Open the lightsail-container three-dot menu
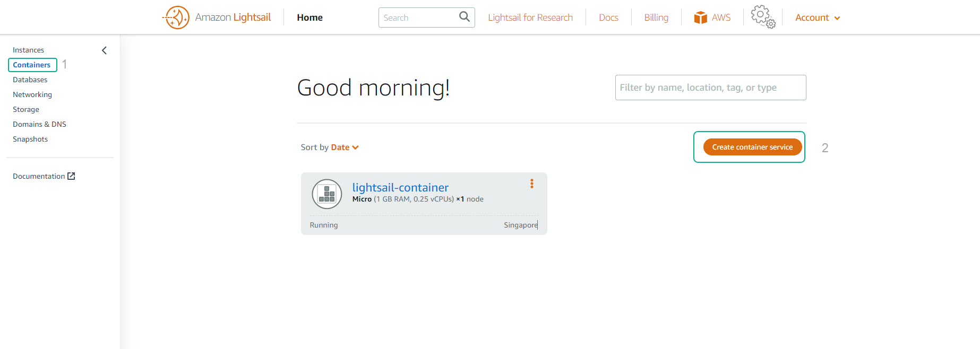Viewport: 980px width, 349px height. pos(531,184)
